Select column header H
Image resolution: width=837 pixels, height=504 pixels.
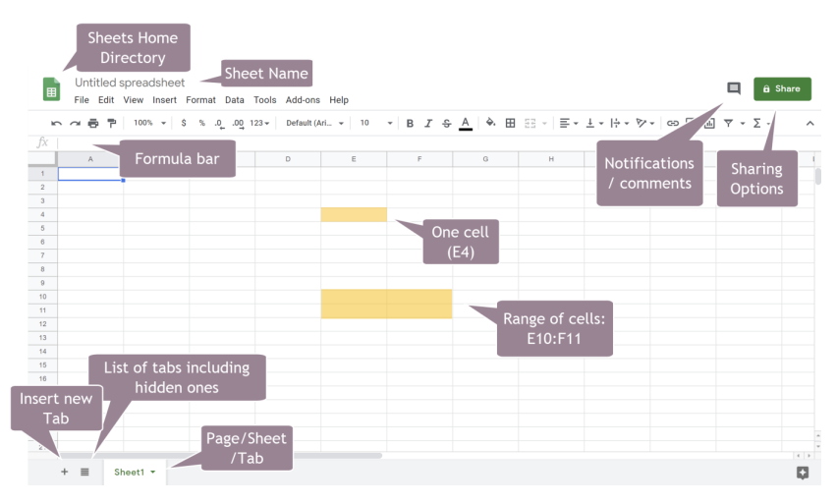[551, 158]
